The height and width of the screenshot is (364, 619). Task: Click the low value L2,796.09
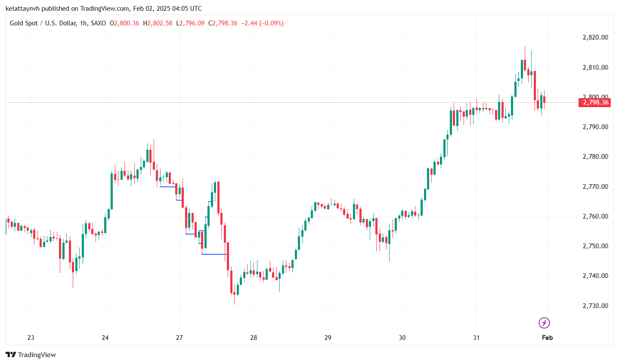coord(190,23)
